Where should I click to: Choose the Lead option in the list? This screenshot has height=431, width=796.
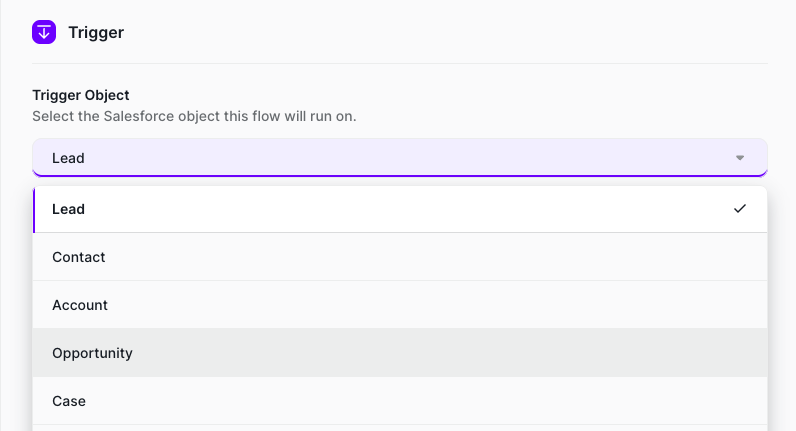(69, 209)
